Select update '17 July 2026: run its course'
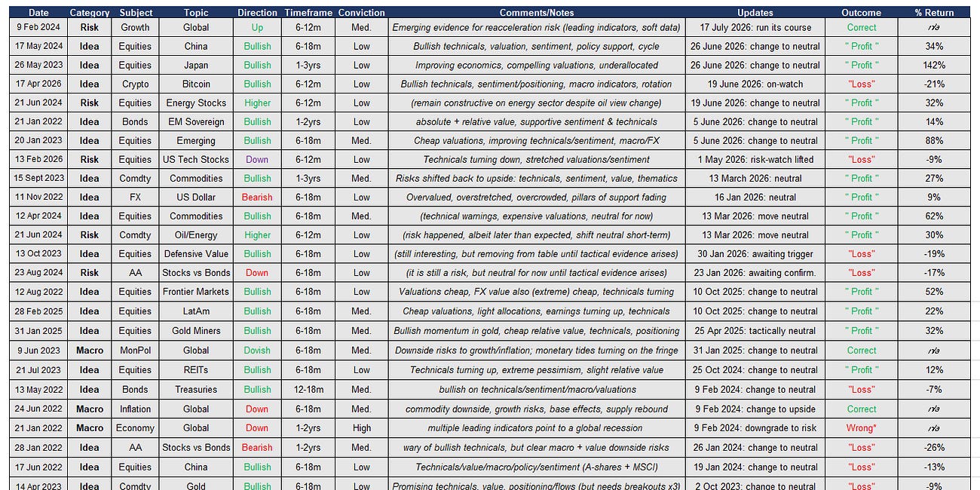Screen dimensions: 980x490 755,27
